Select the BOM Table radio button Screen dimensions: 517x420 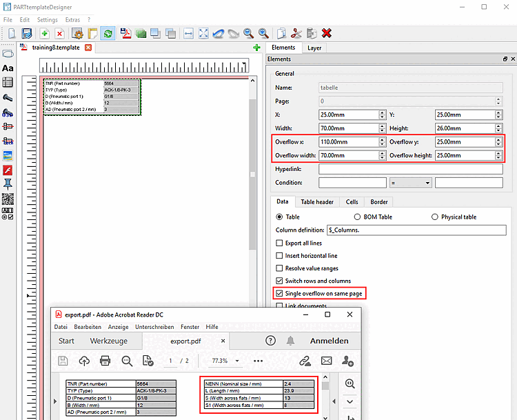pos(357,217)
